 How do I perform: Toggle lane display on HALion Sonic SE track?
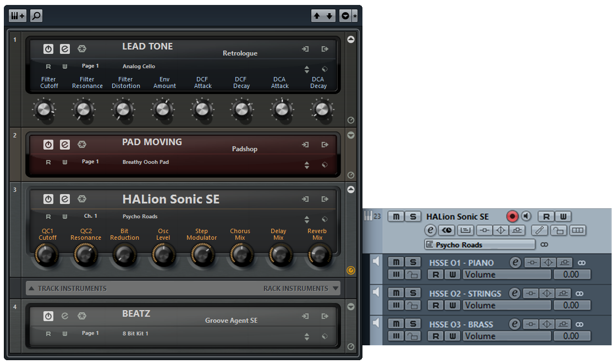coord(578,230)
